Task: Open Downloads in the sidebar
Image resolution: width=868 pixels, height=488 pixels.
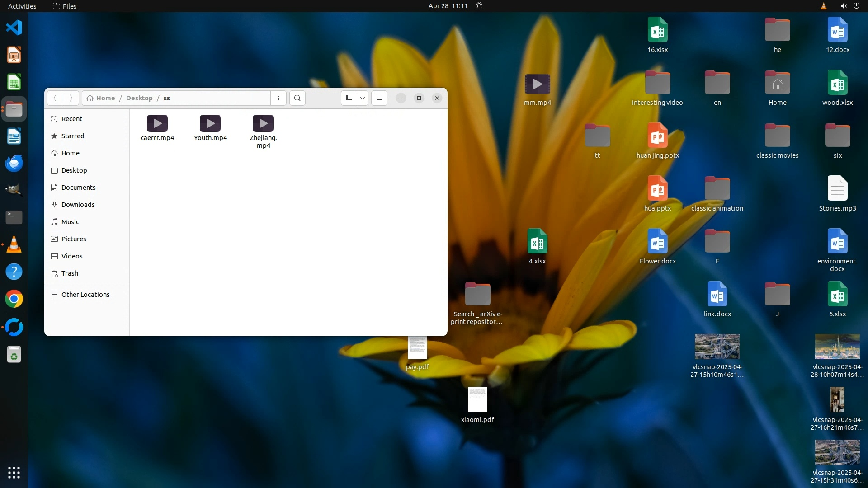Action: [x=78, y=205]
